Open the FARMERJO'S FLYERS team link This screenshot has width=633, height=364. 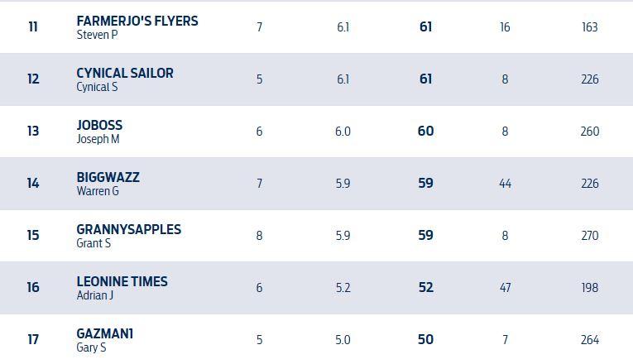point(137,21)
